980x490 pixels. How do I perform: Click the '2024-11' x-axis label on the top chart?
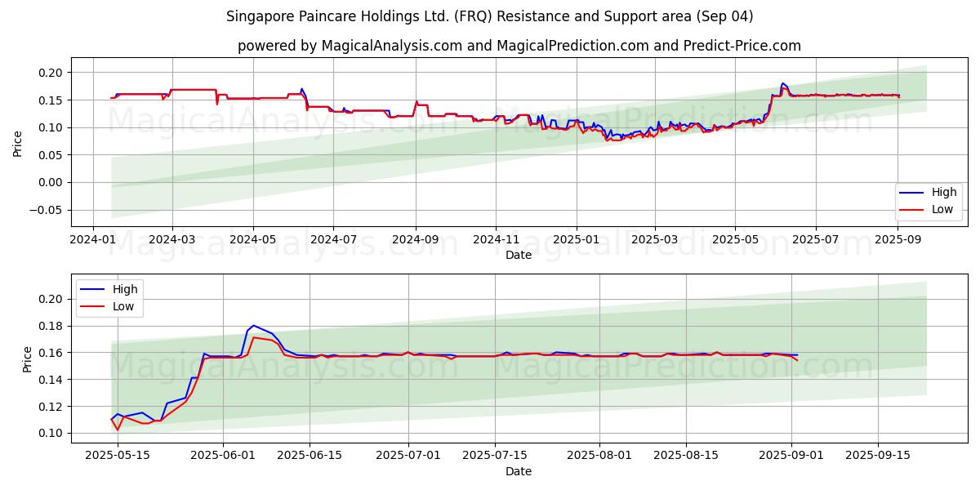[x=496, y=240]
